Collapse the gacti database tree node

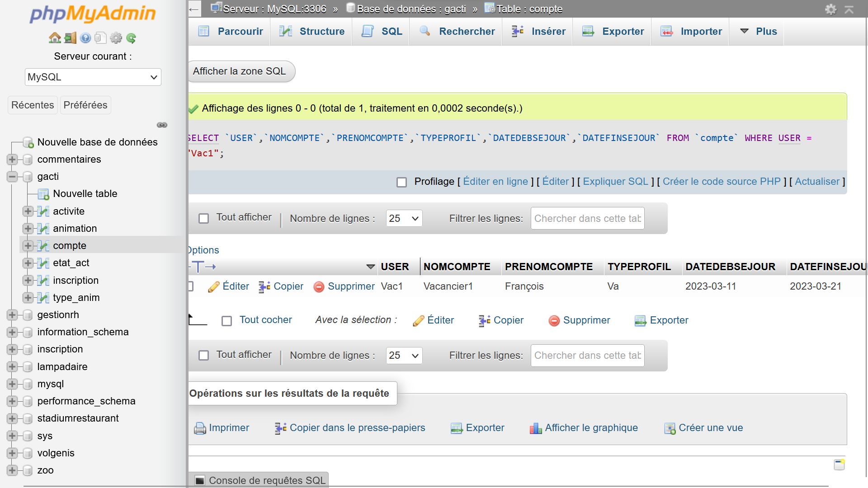coord(12,177)
